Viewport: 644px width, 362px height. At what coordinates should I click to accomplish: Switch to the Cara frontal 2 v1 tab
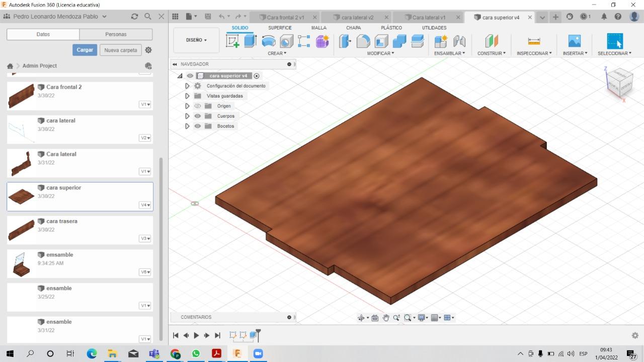click(285, 17)
